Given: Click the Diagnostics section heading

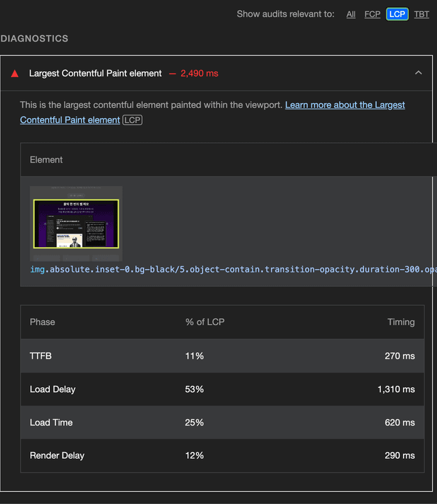Looking at the screenshot, I should coord(34,38).
